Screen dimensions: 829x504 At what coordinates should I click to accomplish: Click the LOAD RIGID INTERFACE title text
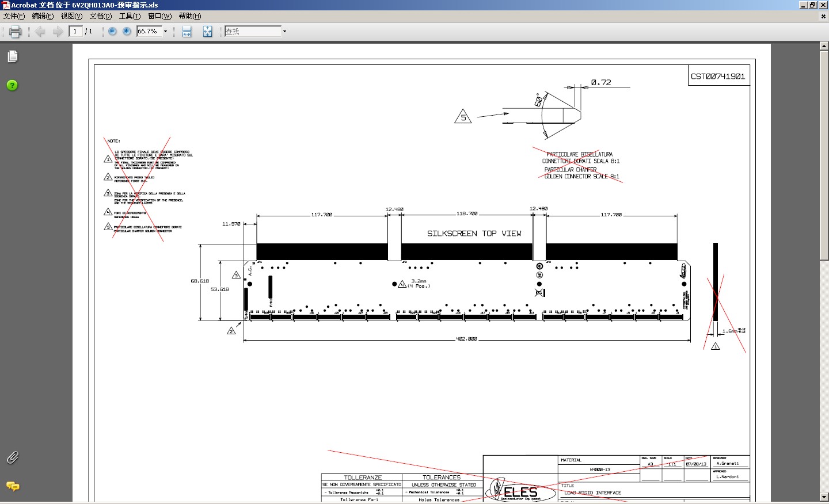pos(592,493)
